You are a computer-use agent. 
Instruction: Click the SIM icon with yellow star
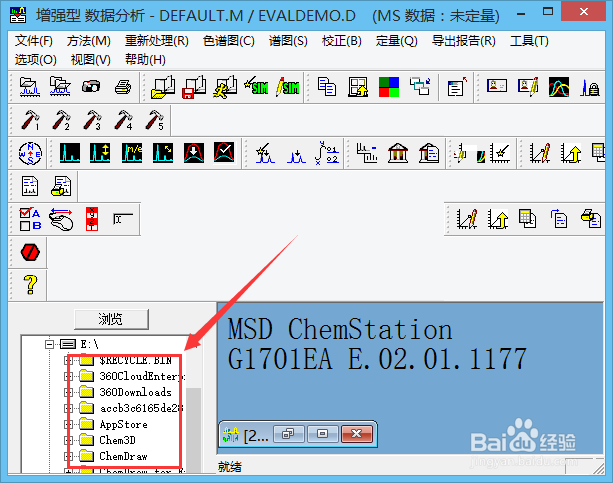click(x=256, y=86)
